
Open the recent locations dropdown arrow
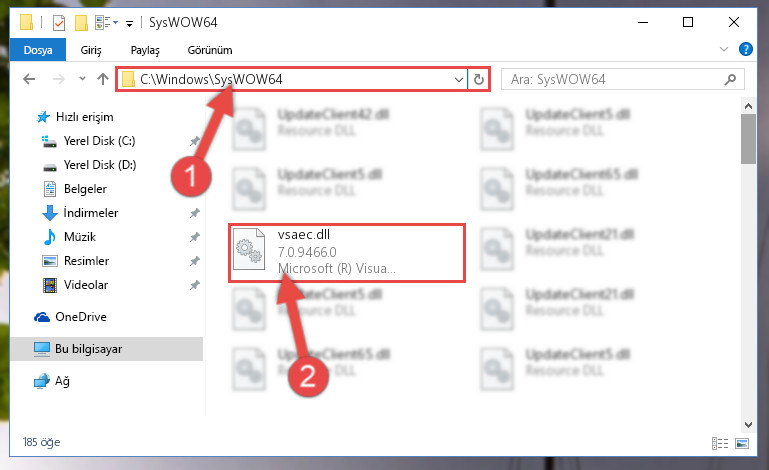click(82, 78)
